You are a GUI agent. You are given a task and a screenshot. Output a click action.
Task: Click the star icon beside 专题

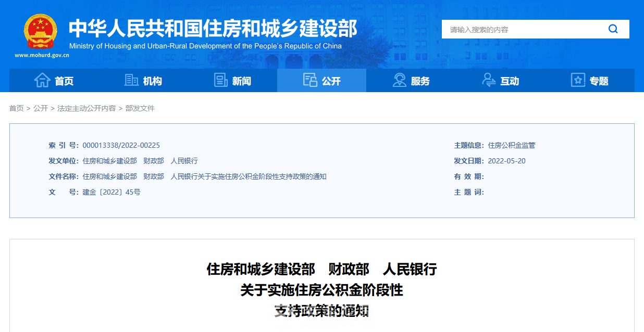pyautogui.click(x=578, y=80)
